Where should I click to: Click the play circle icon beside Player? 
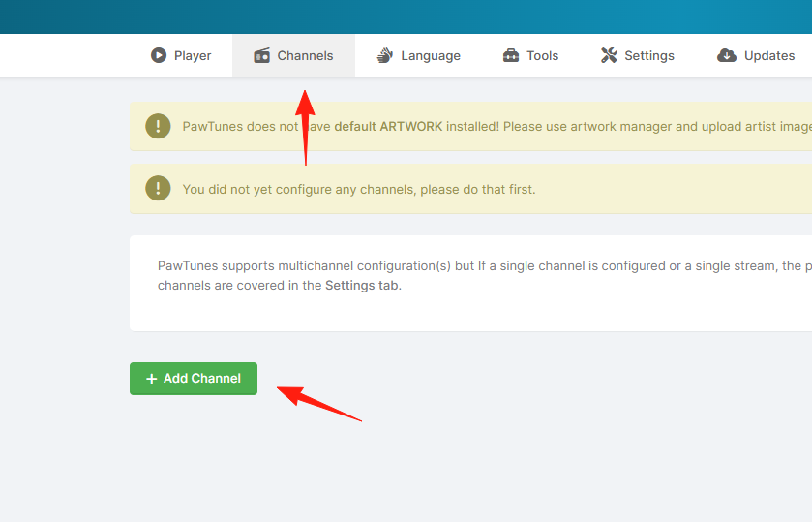pos(159,55)
